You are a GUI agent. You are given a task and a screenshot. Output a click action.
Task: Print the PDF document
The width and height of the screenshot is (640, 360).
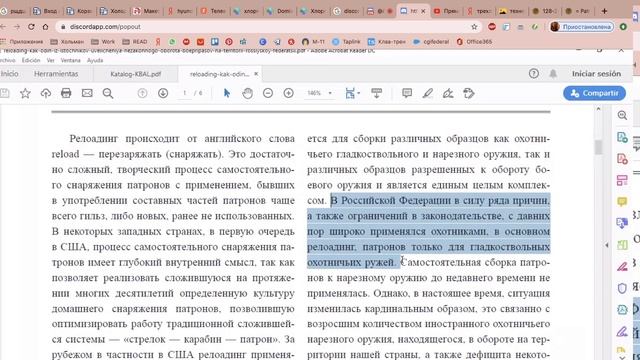coord(66,93)
